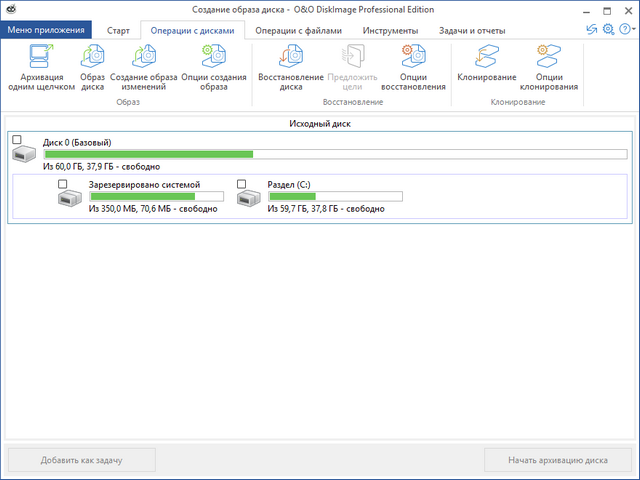Click the refresh arrows icon in the top right
Viewport: 640px width, 480px height.
pyautogui.click(x=591, y=30)
